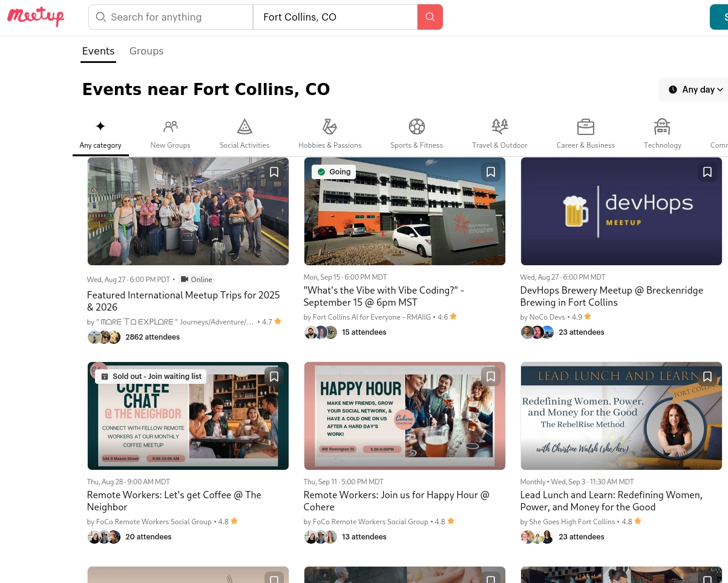Screen dimensions: 728x583
Task: Switch to the Events tab
Action: point(99,51)
